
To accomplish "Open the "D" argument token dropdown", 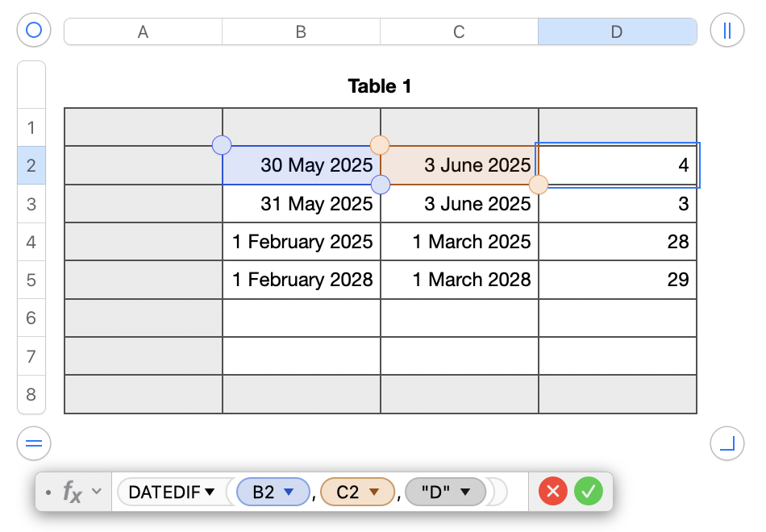I will [x=464, y=492].
